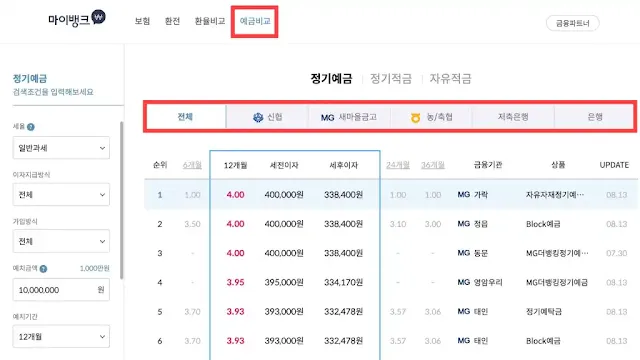Screen dimensions: 640x360
Task: Select the 전체 institution tab
Action: tap(185, 117)
